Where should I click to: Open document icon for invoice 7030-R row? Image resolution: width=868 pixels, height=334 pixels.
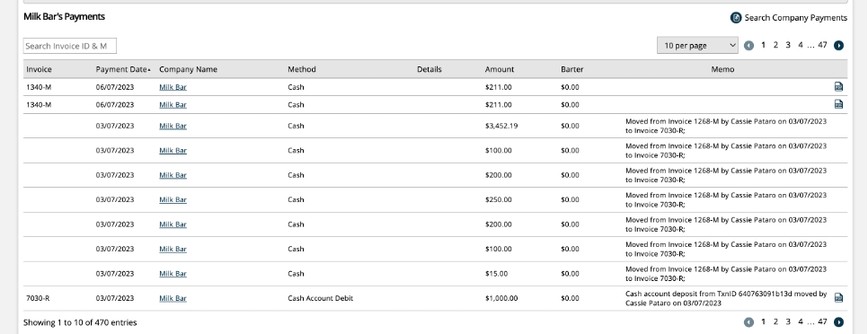838,297
